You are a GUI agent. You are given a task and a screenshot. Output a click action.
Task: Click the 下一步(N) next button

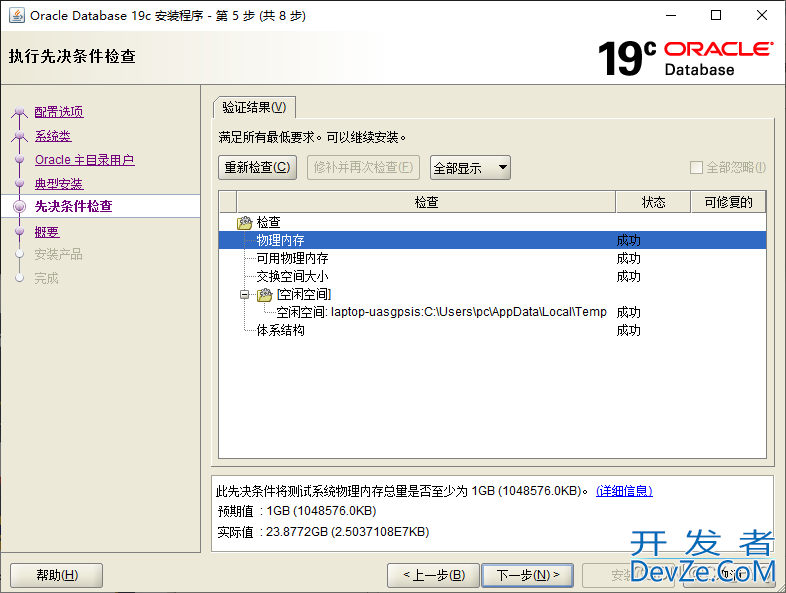point(527,575)
